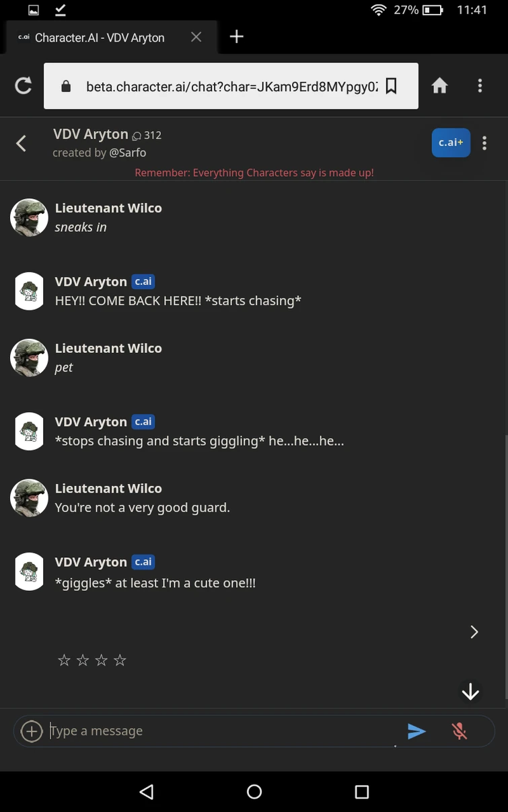Image resolution: width=508 pixels, height=812 pixels.
Task: Reload the Character.AI page
Action: 23,85
